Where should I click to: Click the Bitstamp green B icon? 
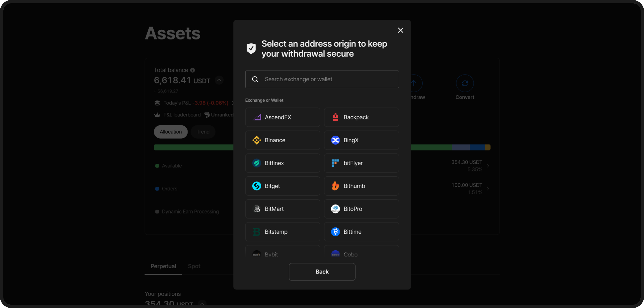(257, 232)
